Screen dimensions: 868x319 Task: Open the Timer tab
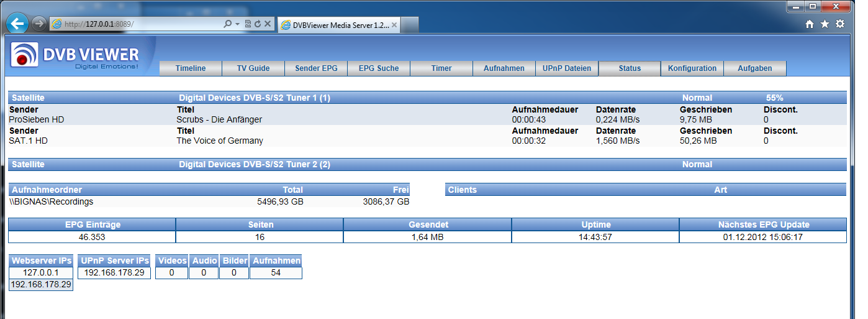click(x=441, y=68)
